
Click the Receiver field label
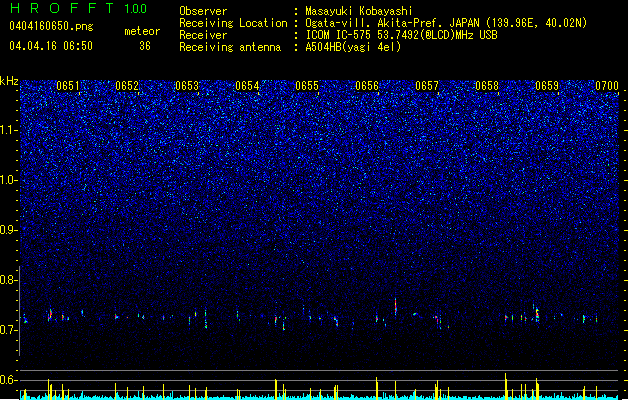click(x=203, y=35)
